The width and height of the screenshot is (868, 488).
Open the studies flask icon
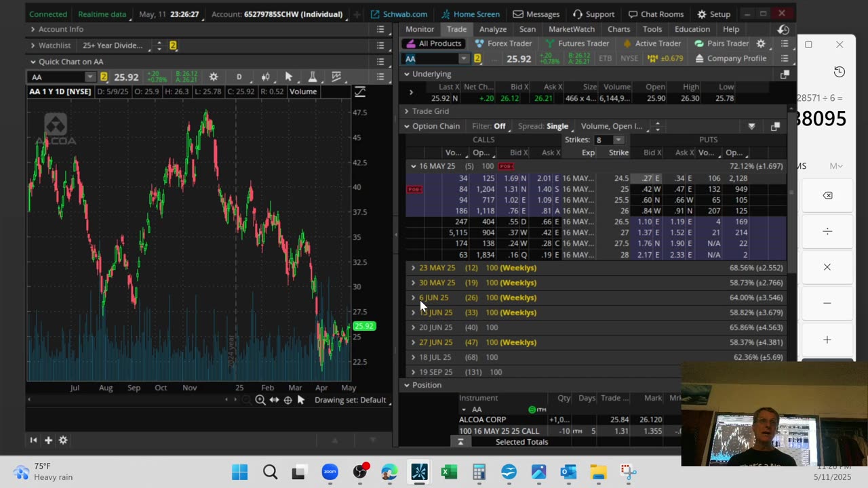click(312, 77)
